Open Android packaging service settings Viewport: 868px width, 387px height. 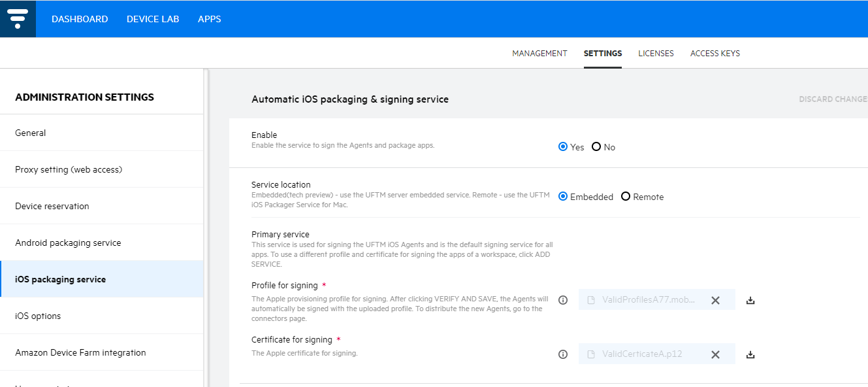(x=68, y=243)
